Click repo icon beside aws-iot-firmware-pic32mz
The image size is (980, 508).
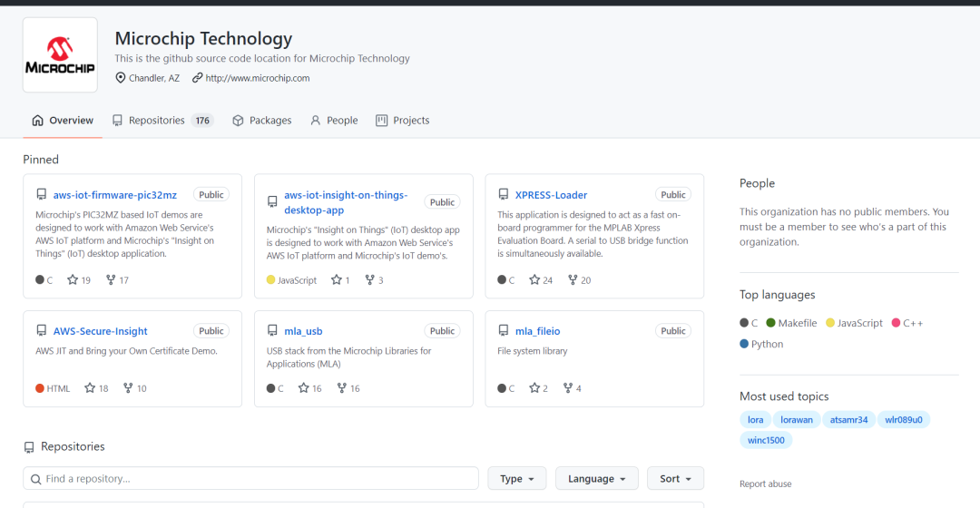coord(41,194)
